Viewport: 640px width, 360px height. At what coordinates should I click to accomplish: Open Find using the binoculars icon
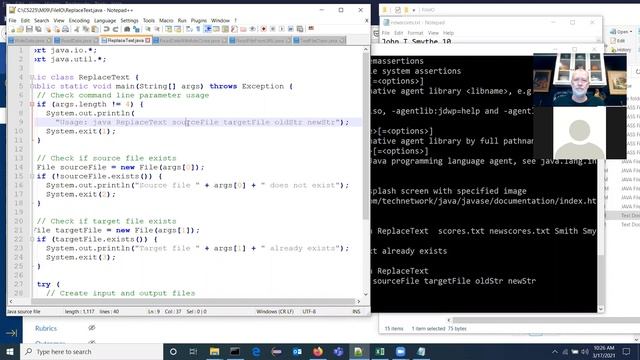pos(127,29)
